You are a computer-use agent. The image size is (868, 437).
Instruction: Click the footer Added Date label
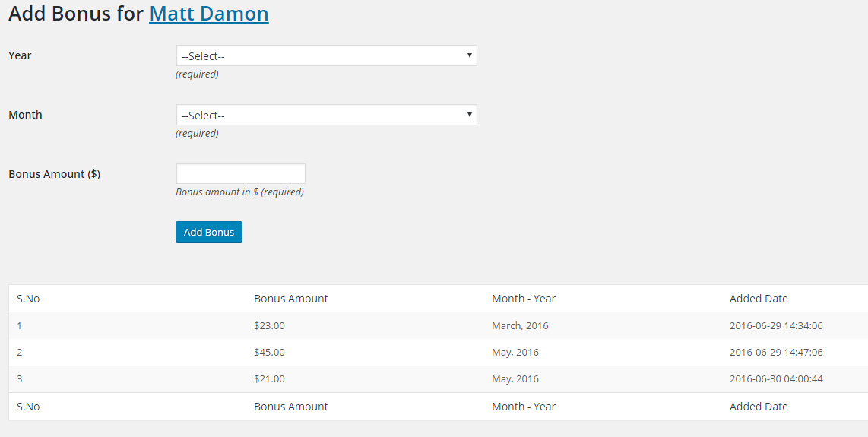[x=759, y=407]
